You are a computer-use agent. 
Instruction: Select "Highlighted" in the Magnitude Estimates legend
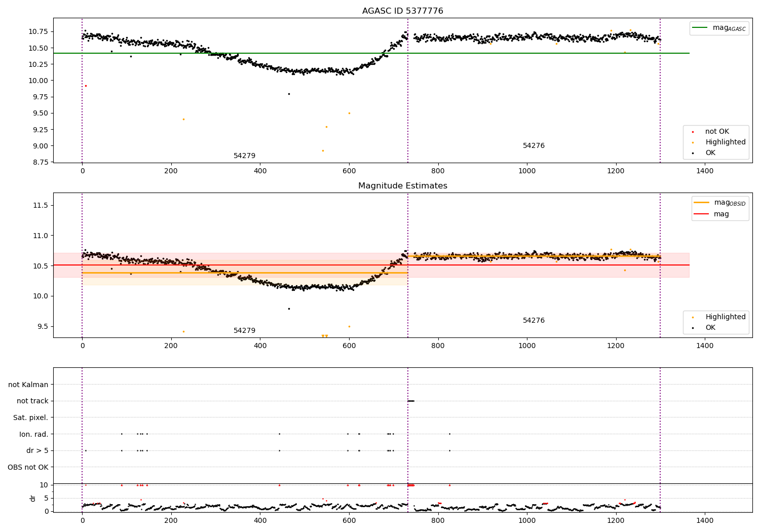[719, 317]
